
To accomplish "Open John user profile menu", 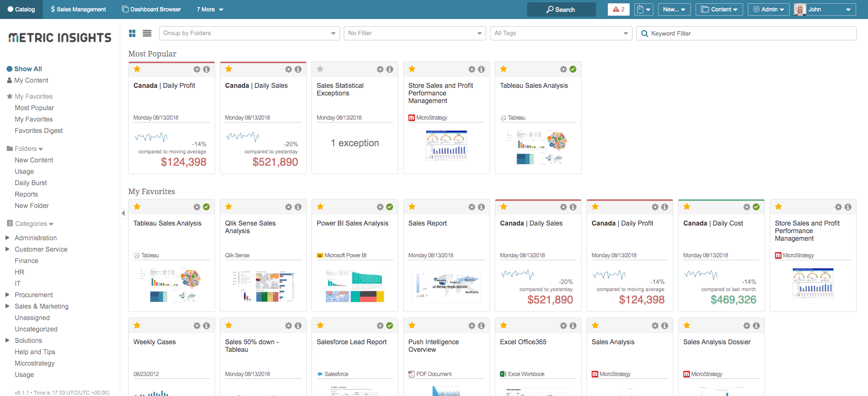I will click(825, 9).
